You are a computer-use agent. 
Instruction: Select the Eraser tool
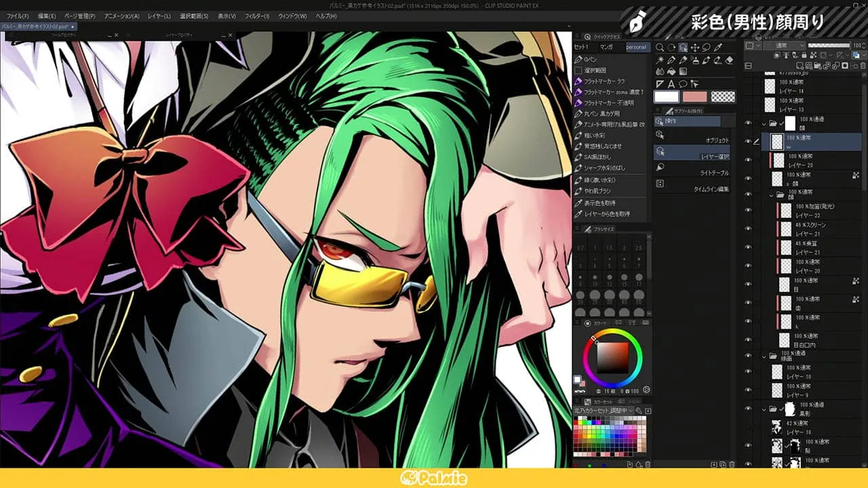coord(730,60)
